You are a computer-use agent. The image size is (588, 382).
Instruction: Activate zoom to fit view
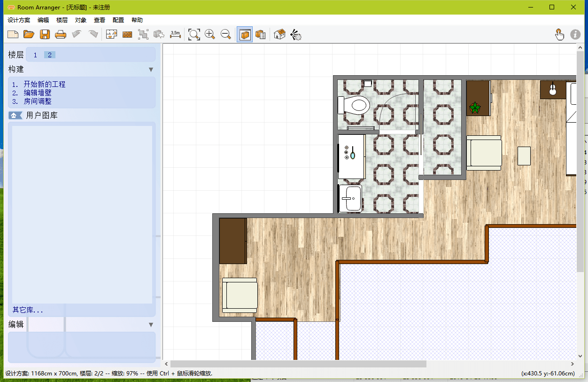pyautogui.click(x=194, y=34)
